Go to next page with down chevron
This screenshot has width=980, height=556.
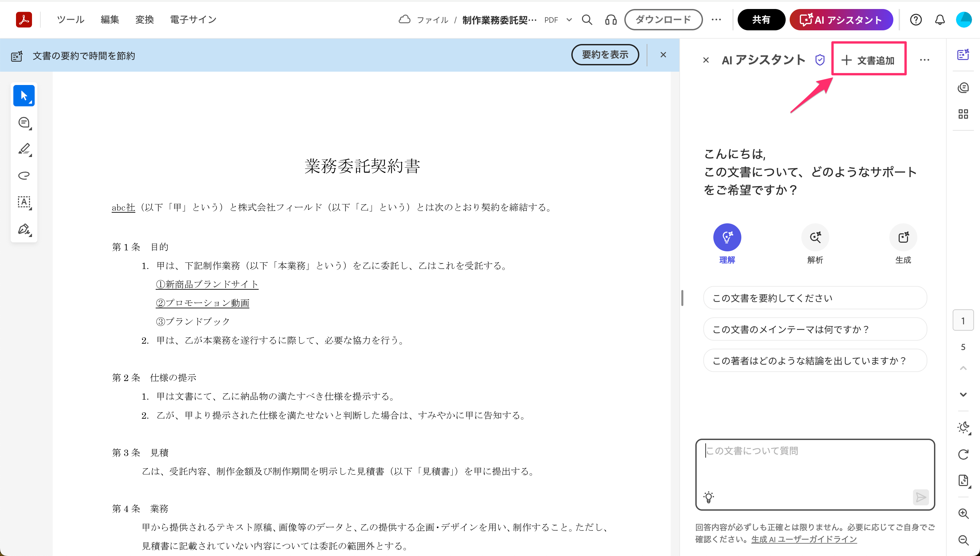coord(963,394)
